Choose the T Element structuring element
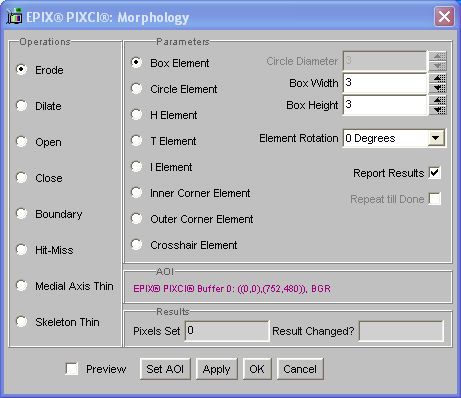The height and width of the screenshot is (398, 461). pos(136,141)
